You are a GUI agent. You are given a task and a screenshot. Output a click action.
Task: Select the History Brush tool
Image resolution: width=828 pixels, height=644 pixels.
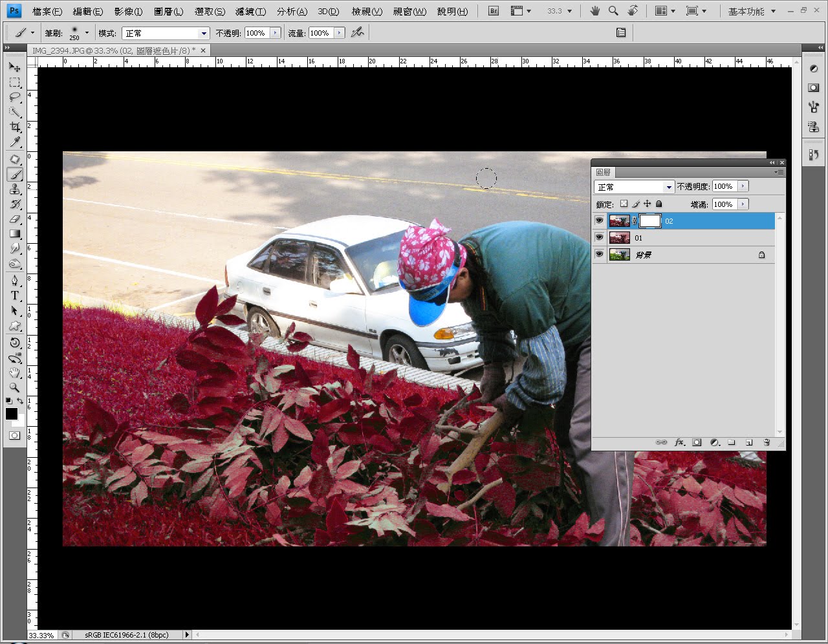tap(15, 204)
